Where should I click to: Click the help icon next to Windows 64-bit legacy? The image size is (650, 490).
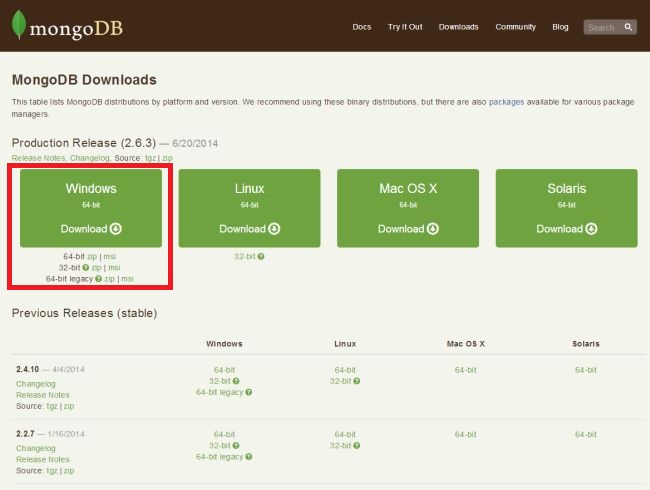coord(98,279)
